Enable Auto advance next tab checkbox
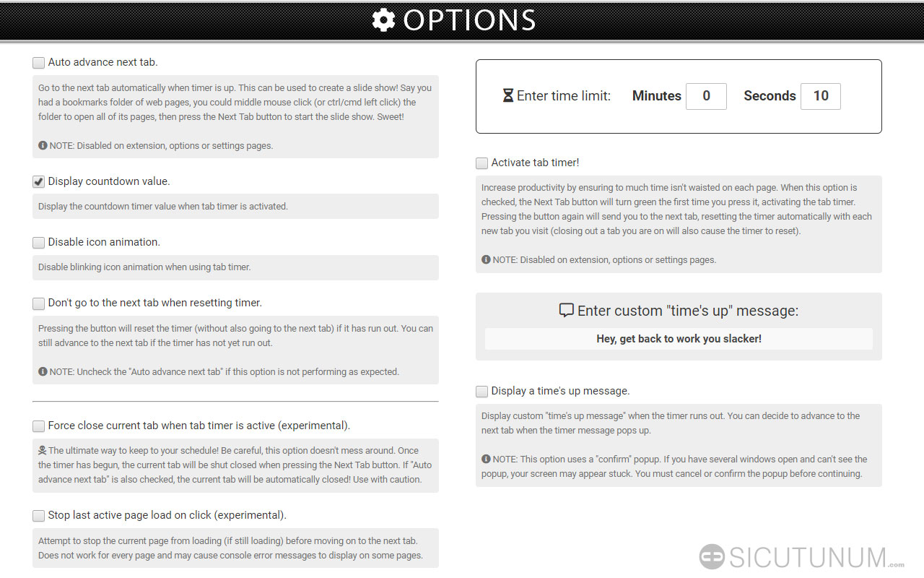The height and width of the screenshot is (578, 924). 39,63
